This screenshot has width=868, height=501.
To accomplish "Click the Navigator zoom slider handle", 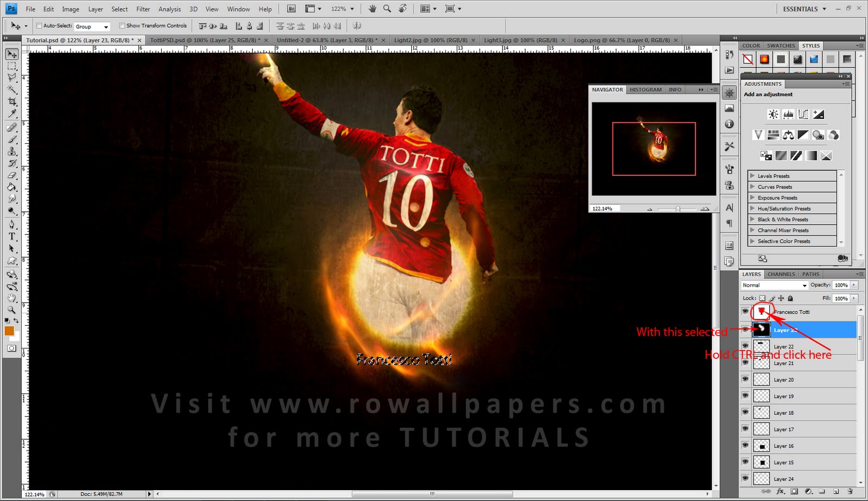I will [678, 208].
